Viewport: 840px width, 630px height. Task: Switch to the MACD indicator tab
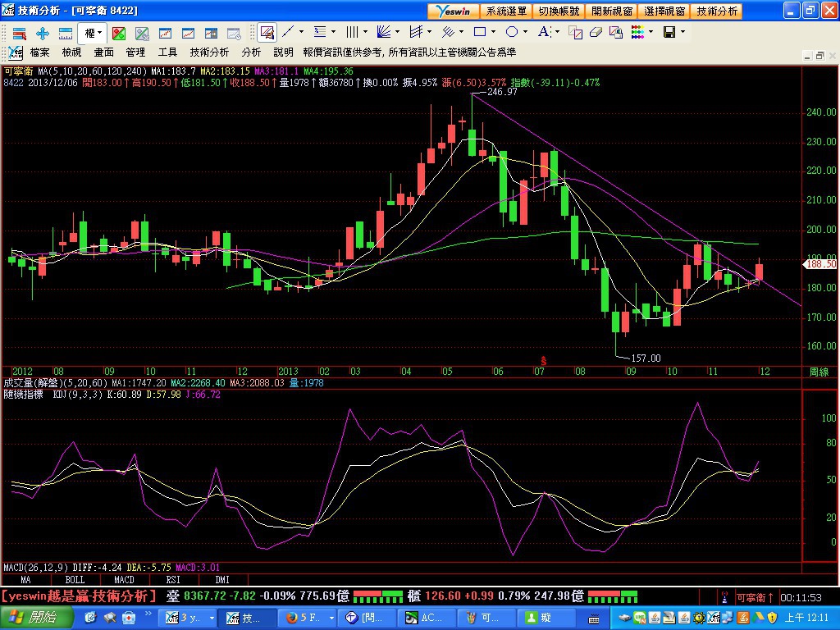pos(125,580)
